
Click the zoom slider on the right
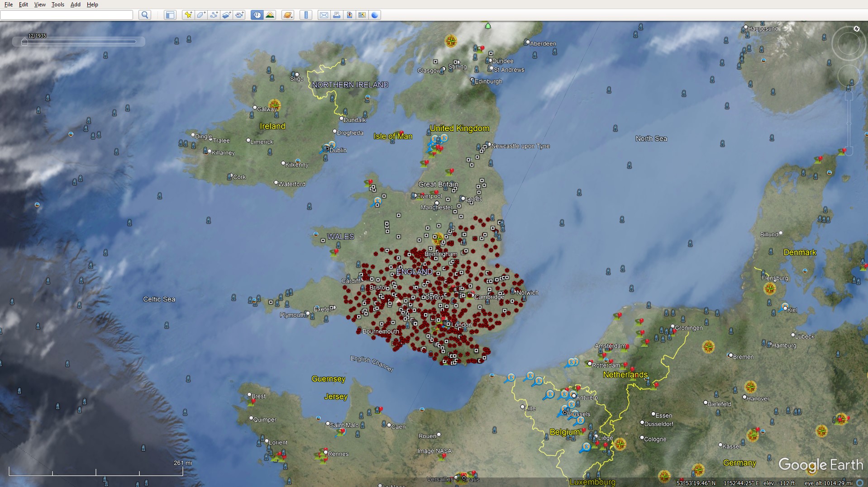click(x=849, y=123)
